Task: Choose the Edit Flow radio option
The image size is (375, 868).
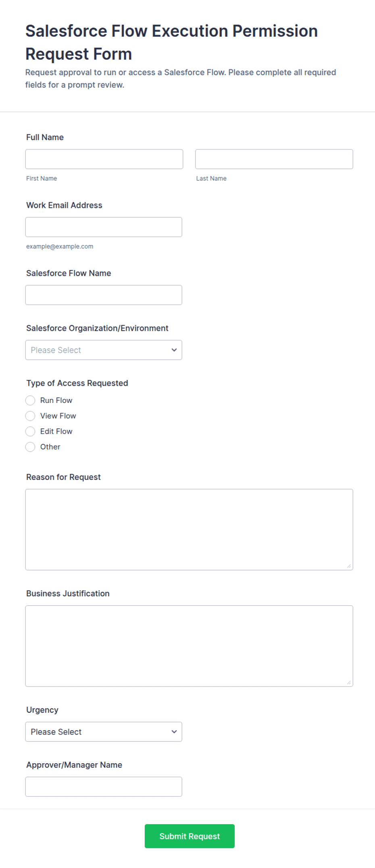Action: [30, 432]
